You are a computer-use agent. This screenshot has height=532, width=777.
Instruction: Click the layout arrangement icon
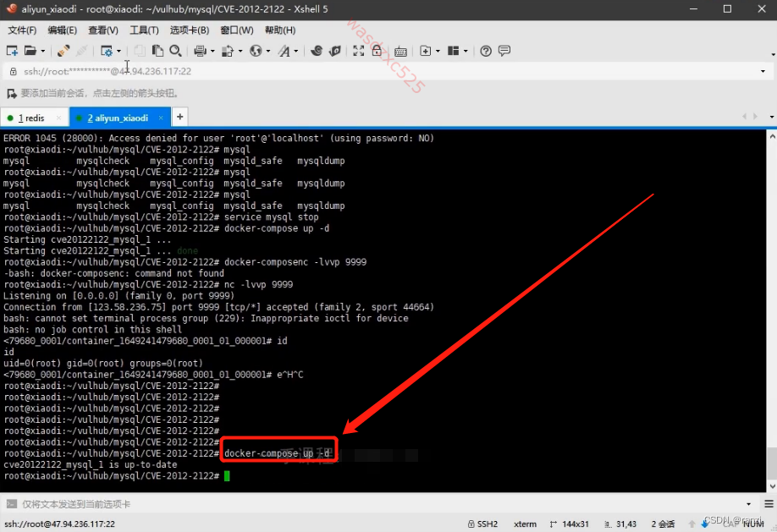454,51
